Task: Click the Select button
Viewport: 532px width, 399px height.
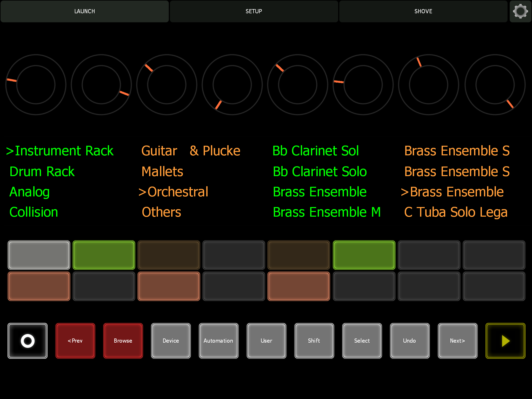Action: pyautogui.click(x=362, y=341)
